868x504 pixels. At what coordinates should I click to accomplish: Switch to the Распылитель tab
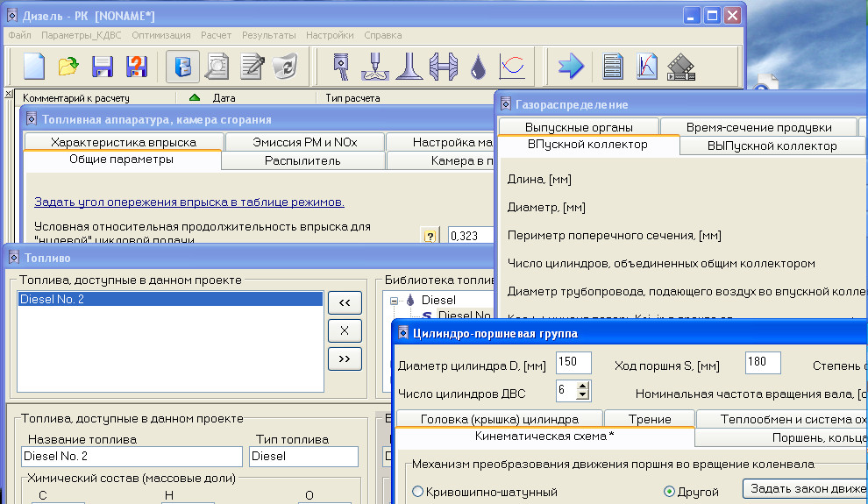(x=302, y=160)
